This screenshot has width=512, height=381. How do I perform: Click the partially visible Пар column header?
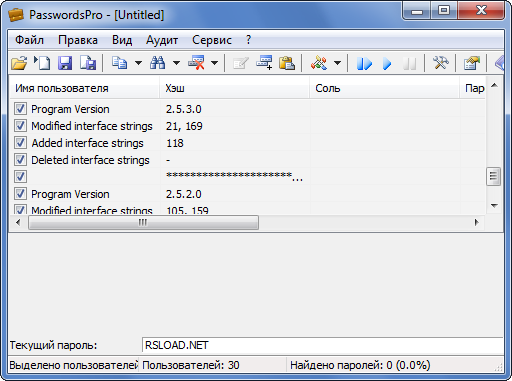(473, 88)
